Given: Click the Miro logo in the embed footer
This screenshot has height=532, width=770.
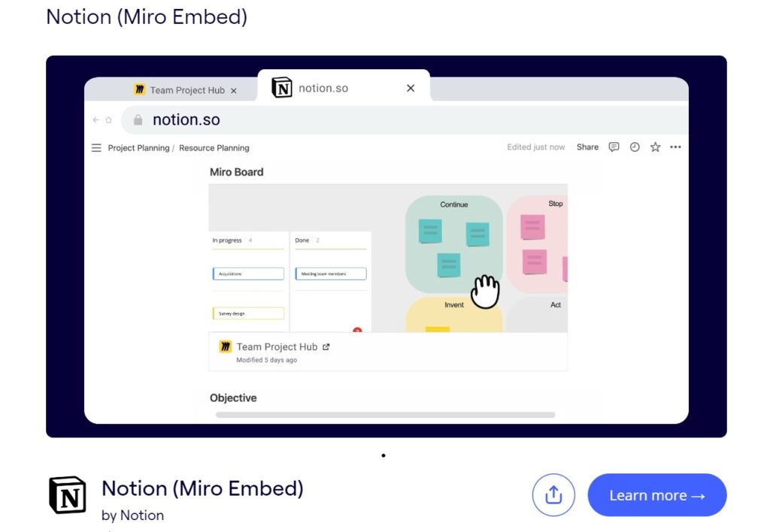Looking at the screenshot, I should pyautogui.click(x=225, y=346).
